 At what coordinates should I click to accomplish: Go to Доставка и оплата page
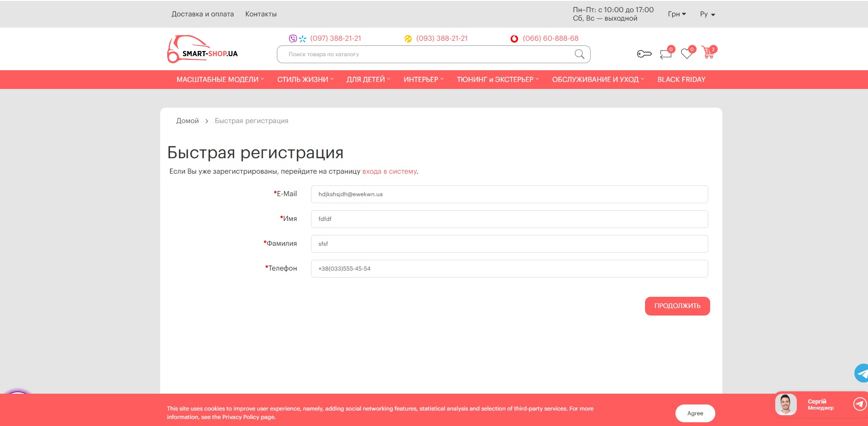pos(202,14)
